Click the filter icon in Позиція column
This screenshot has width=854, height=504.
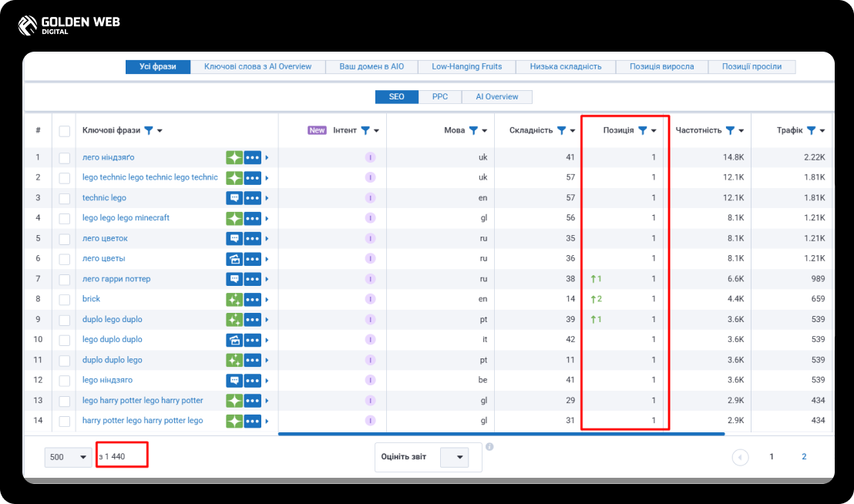coord(643,131)
